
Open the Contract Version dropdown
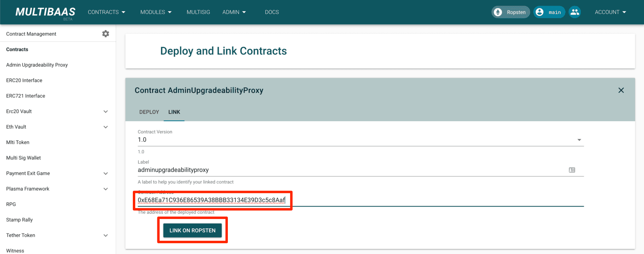pyautogui.click(x=361, y=140)
